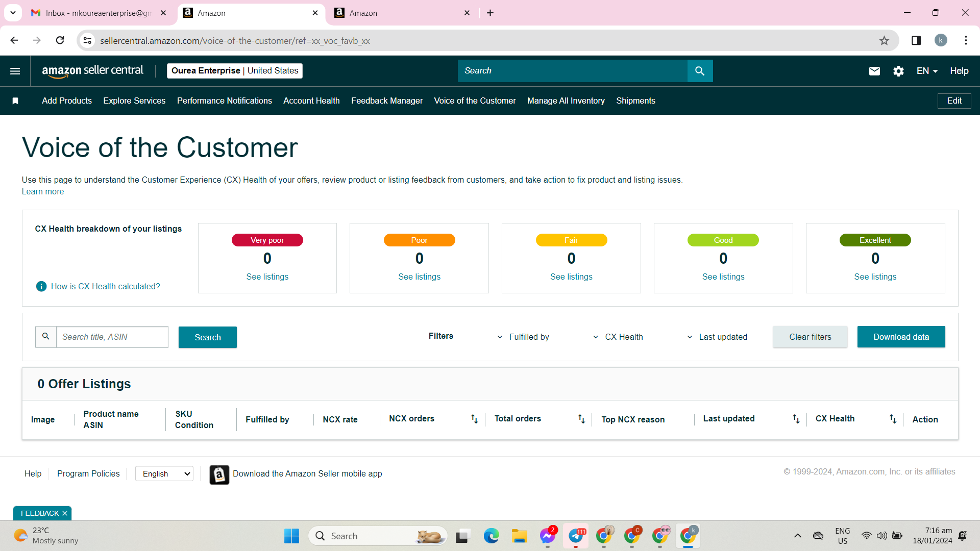
Task: Click the info icon beside CX Health calculated
Action: click(41, 286)
